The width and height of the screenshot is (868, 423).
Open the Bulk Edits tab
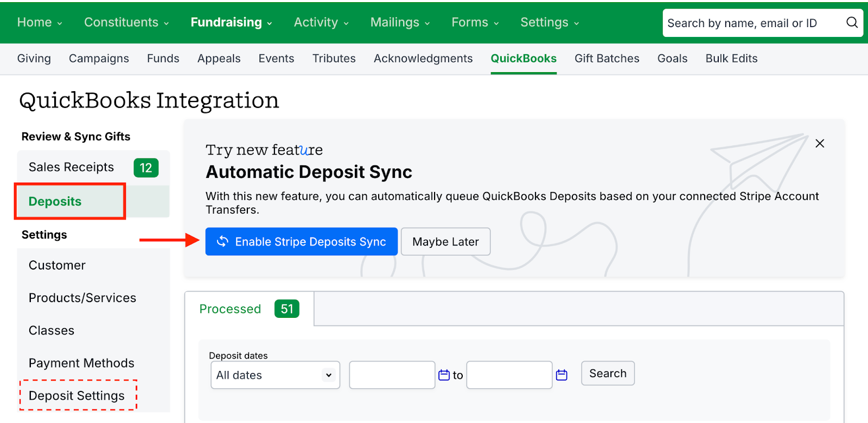[x=731, y=59]
